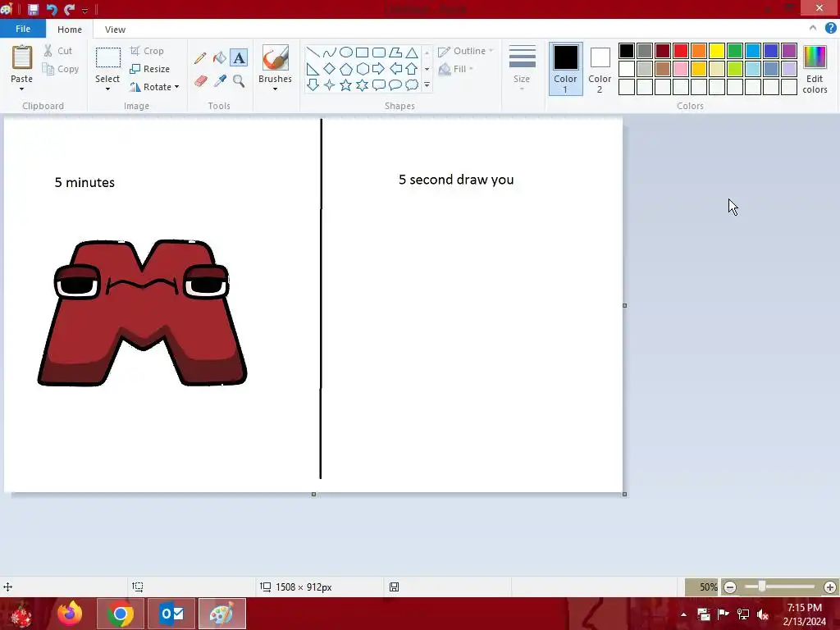Choose the Right arrow shape
Image resolution: width=840 pixels, height=630 pixels.
click(x=379, y=69)
